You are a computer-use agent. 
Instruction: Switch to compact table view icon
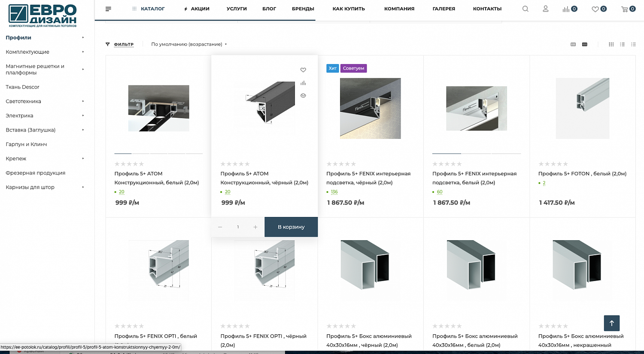633,44
